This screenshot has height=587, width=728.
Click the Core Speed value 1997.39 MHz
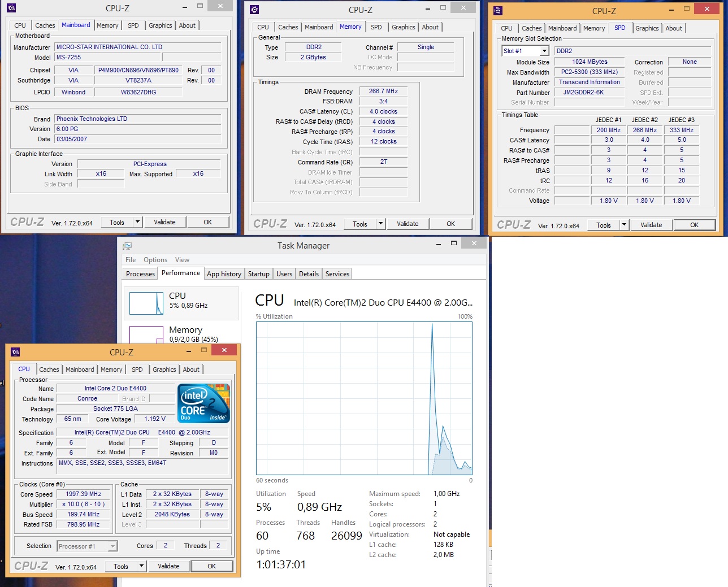84,494
